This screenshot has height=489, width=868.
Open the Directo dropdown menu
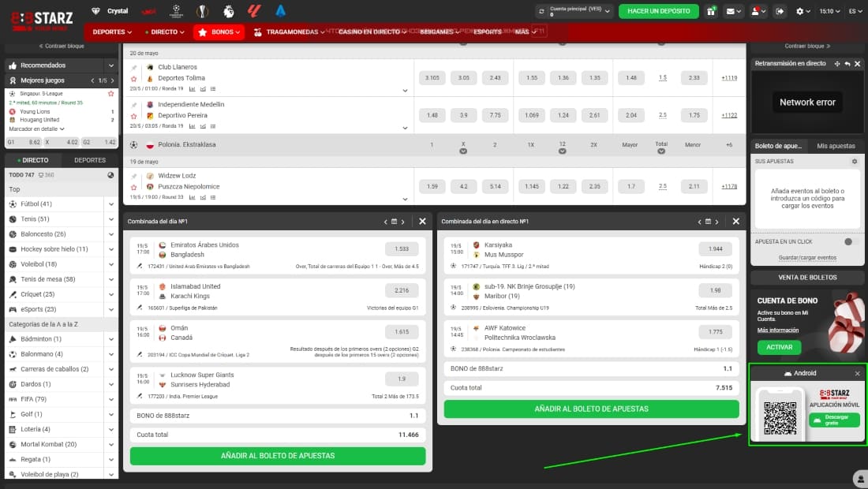(x=164, y=32)
